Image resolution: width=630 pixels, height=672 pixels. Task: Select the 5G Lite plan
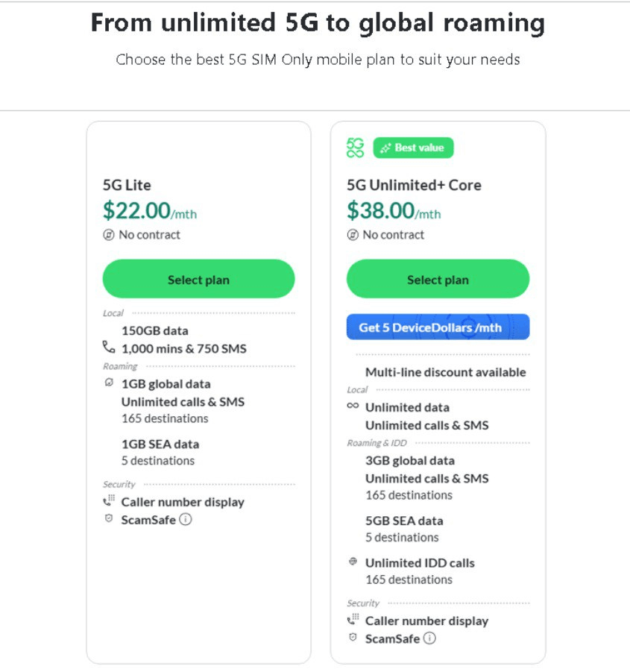[198, 279]
